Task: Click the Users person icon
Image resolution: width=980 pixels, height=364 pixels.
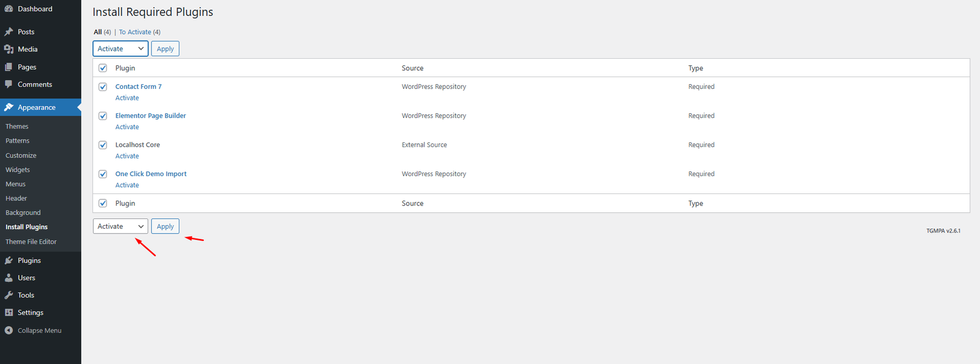Action: (9, 278)
